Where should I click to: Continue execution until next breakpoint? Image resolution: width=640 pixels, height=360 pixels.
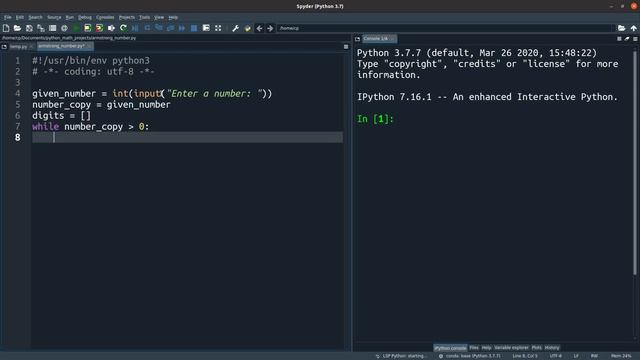pyautogui.click(x=182, y=28)
